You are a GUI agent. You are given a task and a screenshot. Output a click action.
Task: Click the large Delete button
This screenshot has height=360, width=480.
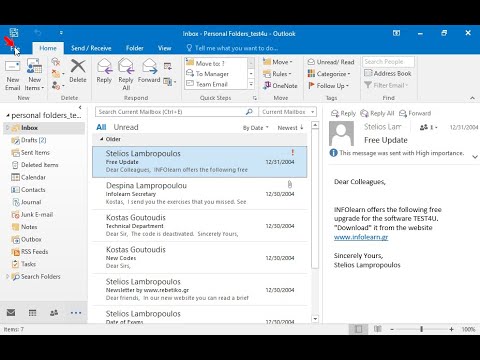[x=78, y=71]
